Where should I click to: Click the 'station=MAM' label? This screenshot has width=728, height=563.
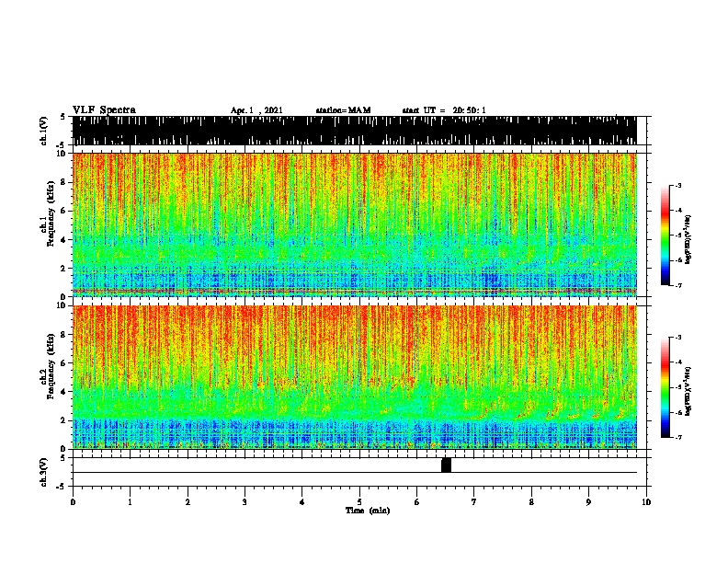(343, 110)
